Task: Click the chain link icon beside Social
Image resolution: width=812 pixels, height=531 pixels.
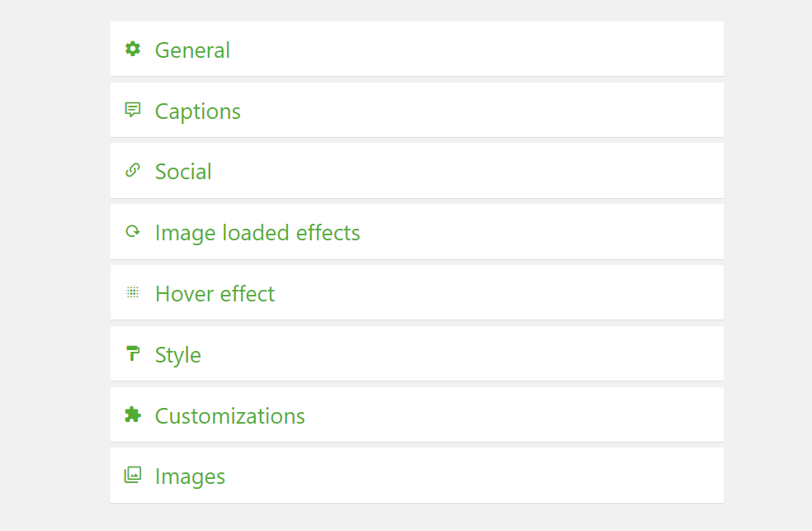Action: point(133,170)
